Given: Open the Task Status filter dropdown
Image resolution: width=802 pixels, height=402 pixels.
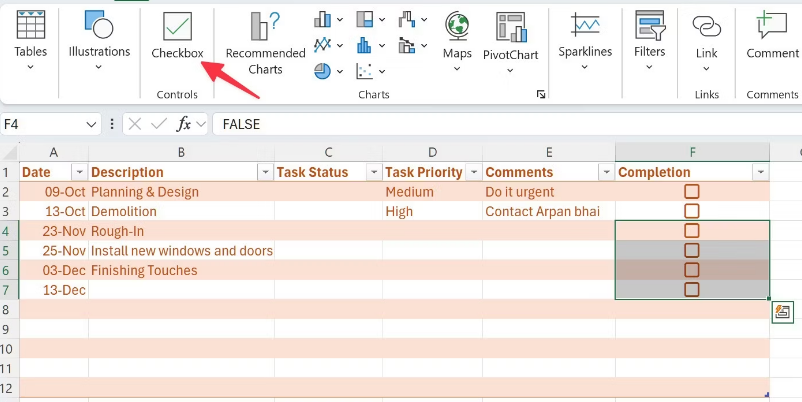Looking at the screenshot, I should pos(374,172).
